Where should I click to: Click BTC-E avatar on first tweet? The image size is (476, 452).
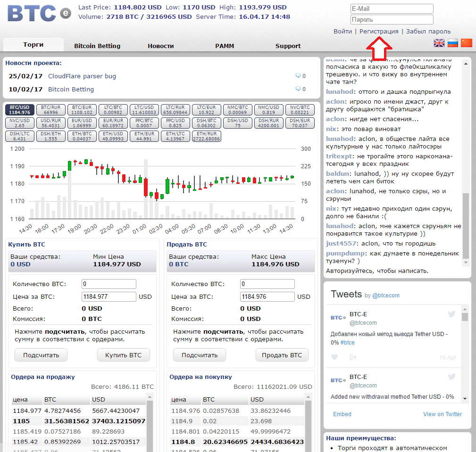click(338, 318)
